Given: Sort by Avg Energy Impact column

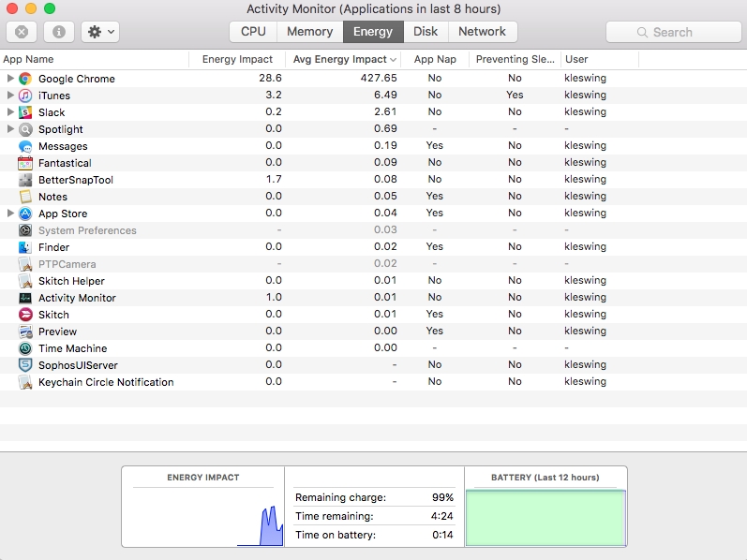Looking at the screenshot, I should click(x=343, y=60).
